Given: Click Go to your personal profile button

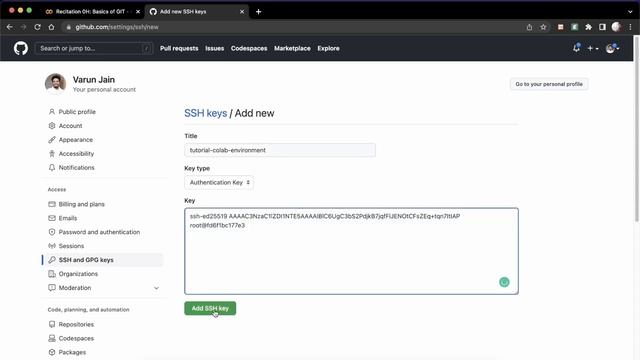Looking at the screenshot, I should 549,84.
